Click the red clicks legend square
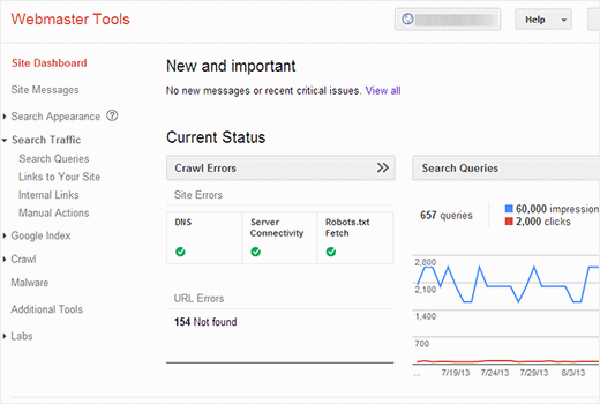The width and height of the screenshot is (600, 404). click(508, 221)
